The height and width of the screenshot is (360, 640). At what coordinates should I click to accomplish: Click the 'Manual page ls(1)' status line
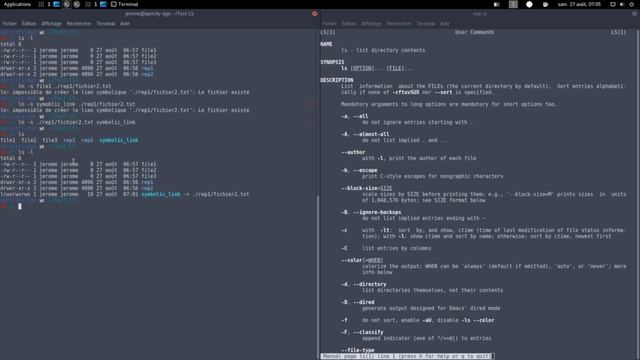pyautogui.click(x=407, y=356)
